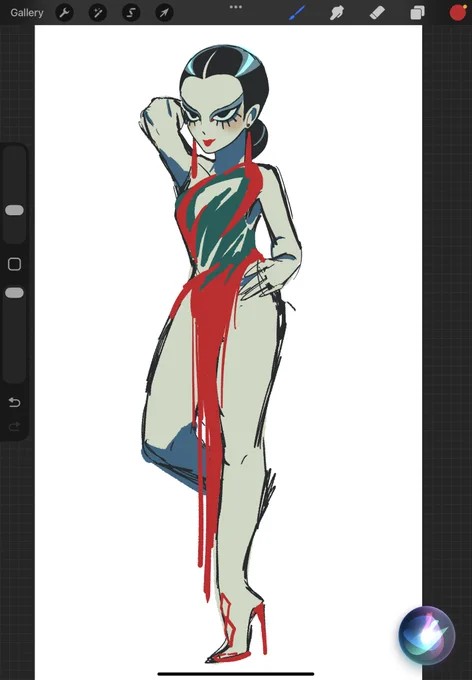This screenshot has height=680, width=472.
Task: Tap the square Modify eyedropper button
Action: 14,264
